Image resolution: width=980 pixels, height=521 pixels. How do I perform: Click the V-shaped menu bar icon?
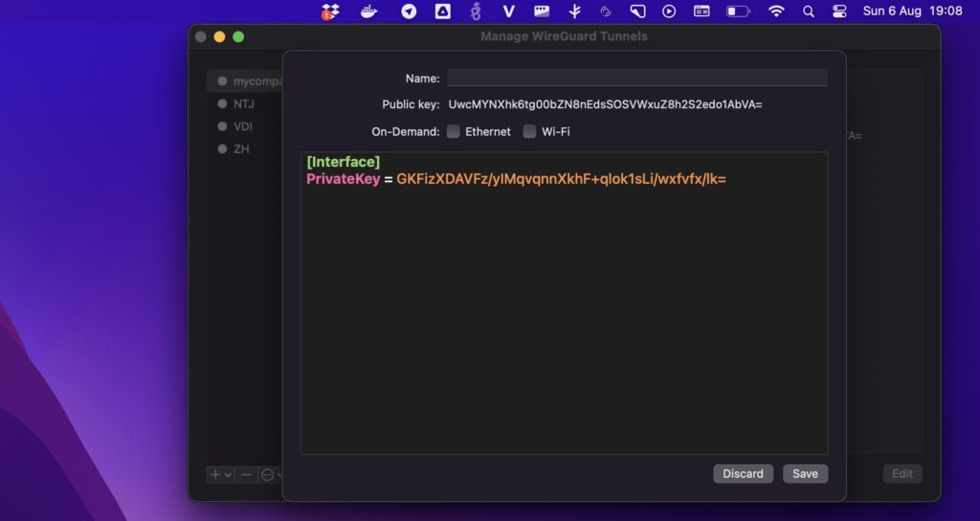pyautogui.click(x=509, y=11)
